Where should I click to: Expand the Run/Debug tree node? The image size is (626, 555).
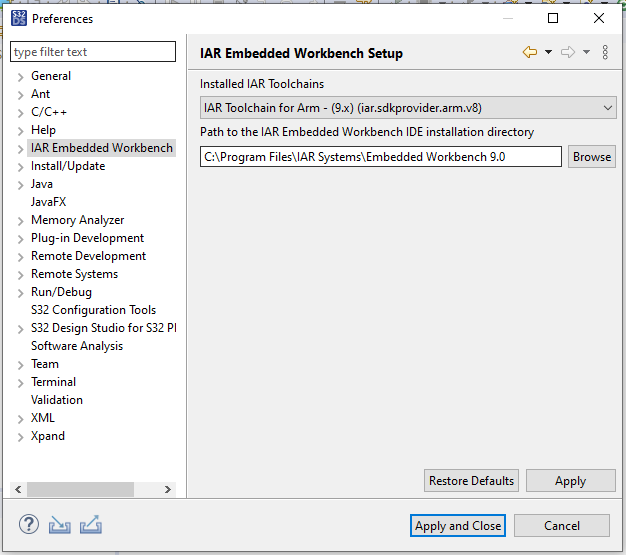point(21,293)
